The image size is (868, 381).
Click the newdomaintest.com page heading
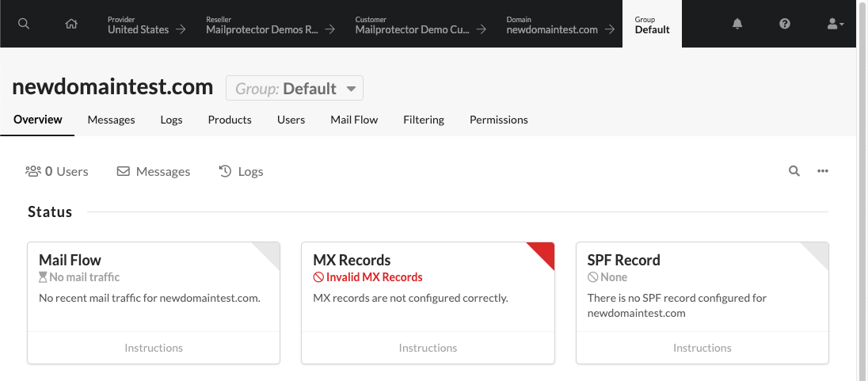point(112,87)
